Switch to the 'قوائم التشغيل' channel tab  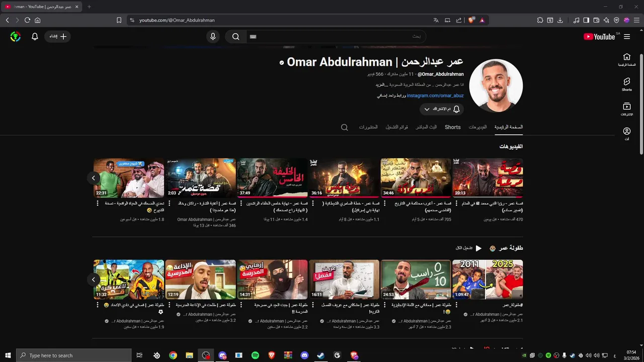click(x=397, y=127)
